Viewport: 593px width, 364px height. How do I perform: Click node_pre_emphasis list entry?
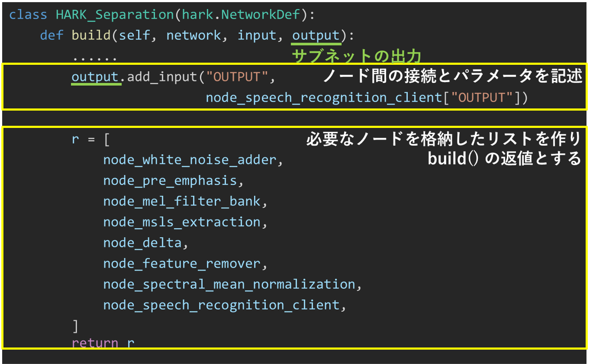pyautogui.click(x=170, y=181)
